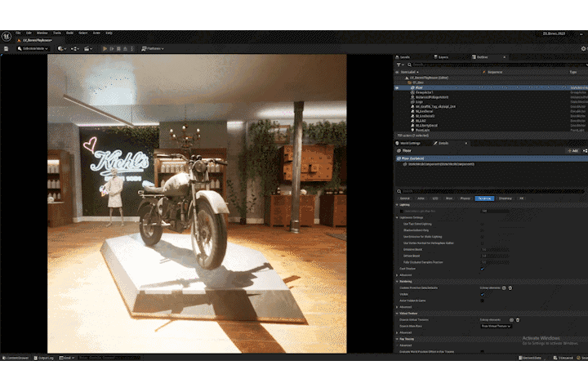Open the Help menu
Image resolution: width=588 pixels, height=392 pixels.
[109, 33]
